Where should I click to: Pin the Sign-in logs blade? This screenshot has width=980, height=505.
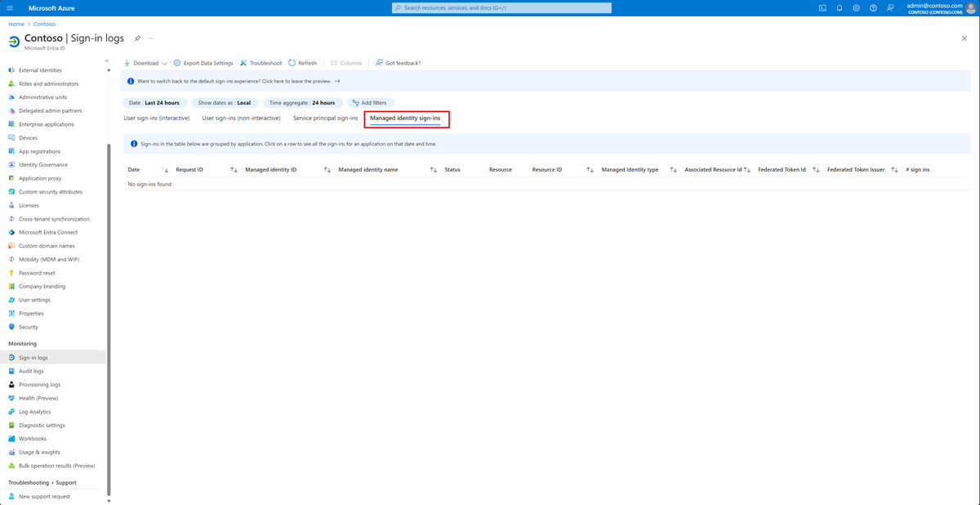[x=137, y=38]
